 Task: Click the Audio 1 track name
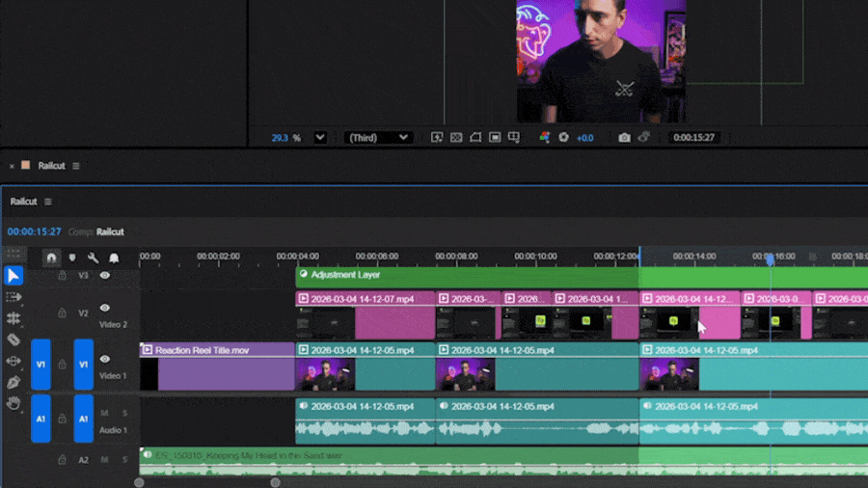tap(114, 430)
